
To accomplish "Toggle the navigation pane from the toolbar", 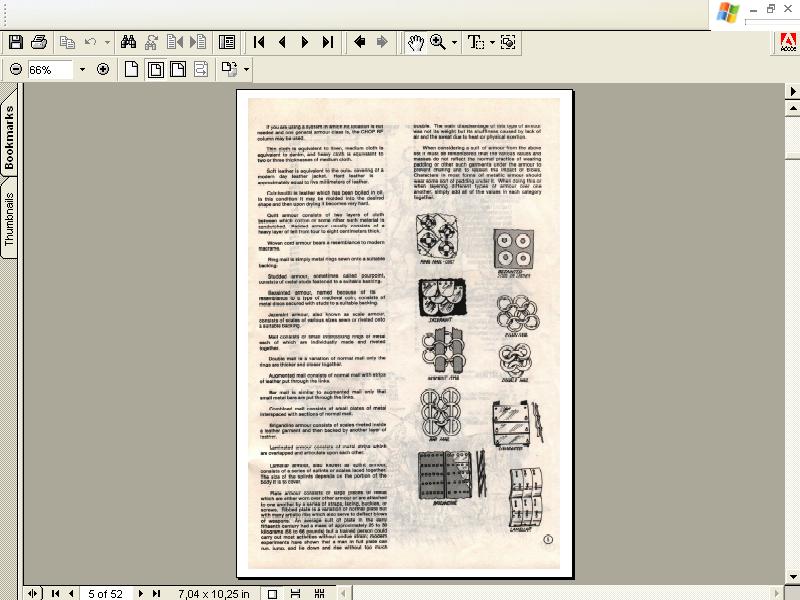I will (227, 42).
